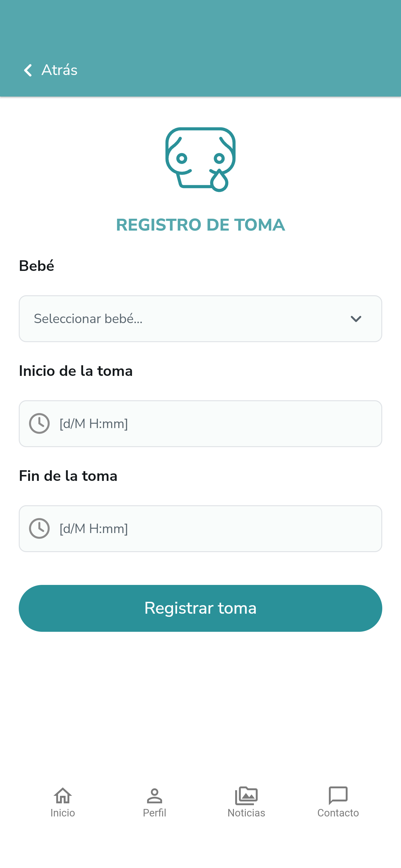Tap the back chevron arrow icon
The image size is (401, 868).
[x=27, y=70]
